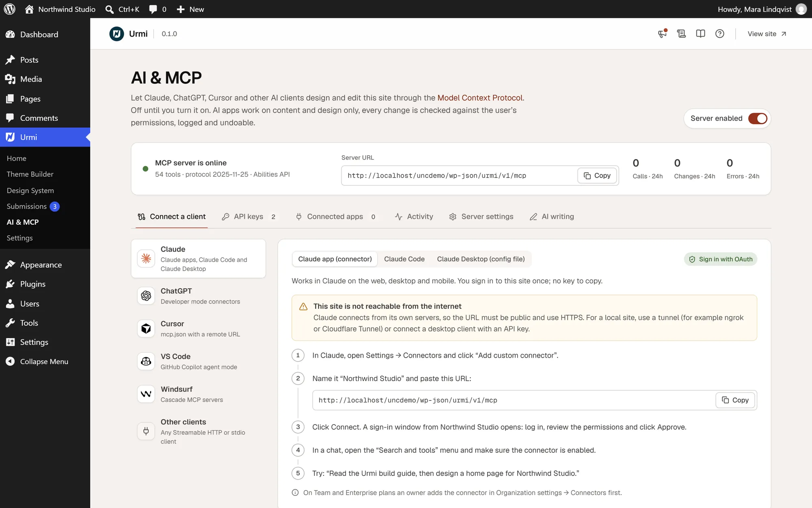This screenshot has width=812, height=508.
Task: Open Comments in the sidebar
Action: pyautogui.click(x=45, y=118)
